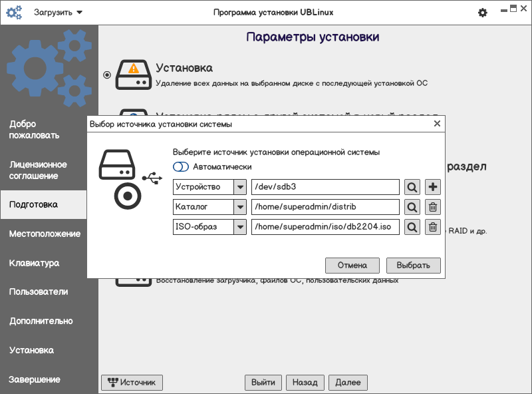Toggle the Автоматически switch

click(x=180, y=167)
